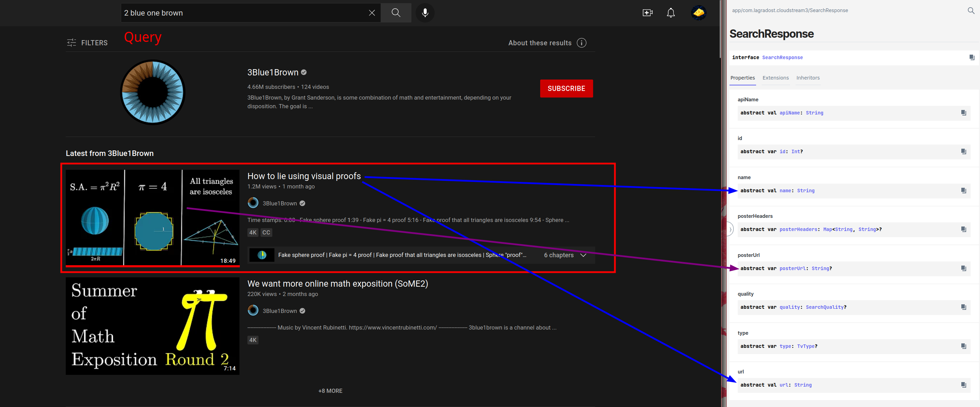Image resolution: width=980 pixels, height=407 pixels.
Task: Copy the apiName property signature
Action: [x=963, y=113]
